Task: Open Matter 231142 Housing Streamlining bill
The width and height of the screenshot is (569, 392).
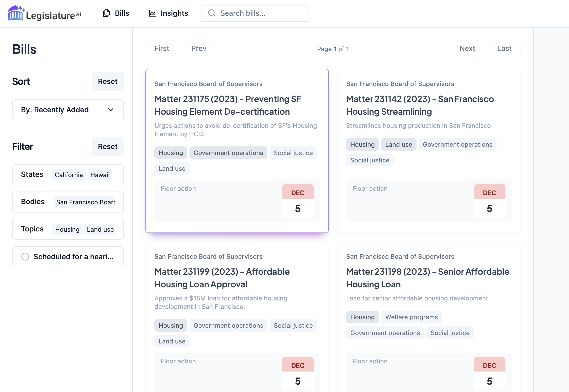Action: click(x=420, y=105)
